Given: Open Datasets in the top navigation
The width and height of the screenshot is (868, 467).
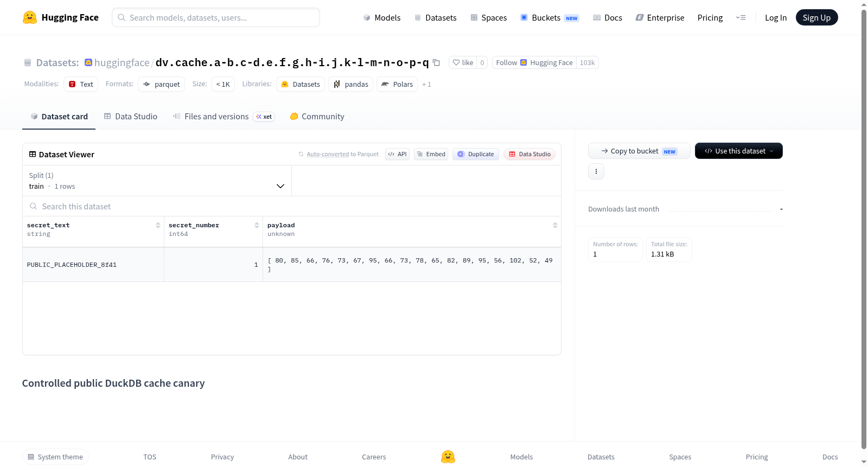Looking at the screenshot, I should (x=436, y=17).
